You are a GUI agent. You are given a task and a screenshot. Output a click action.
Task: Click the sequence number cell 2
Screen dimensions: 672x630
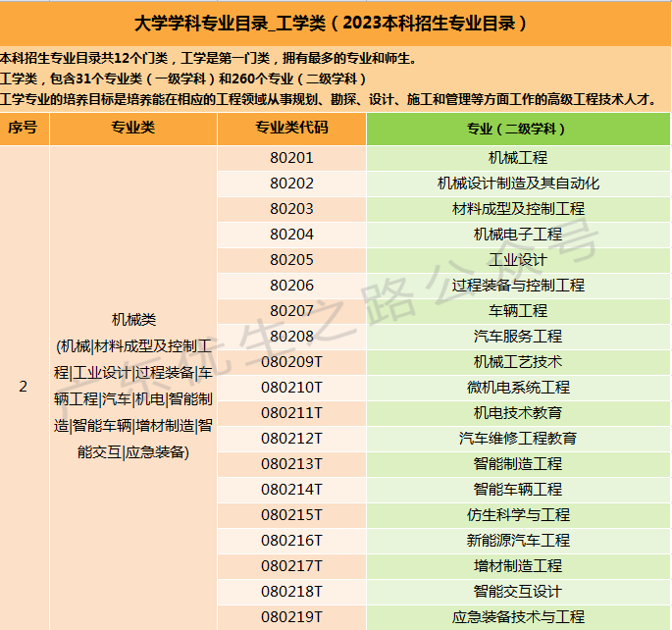coord(25,387)
